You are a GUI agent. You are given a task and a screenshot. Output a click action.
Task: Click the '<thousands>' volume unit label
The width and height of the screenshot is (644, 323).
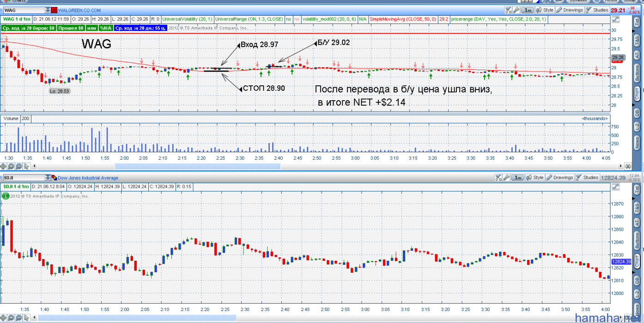pyautogui.click(x=595, y=119)
